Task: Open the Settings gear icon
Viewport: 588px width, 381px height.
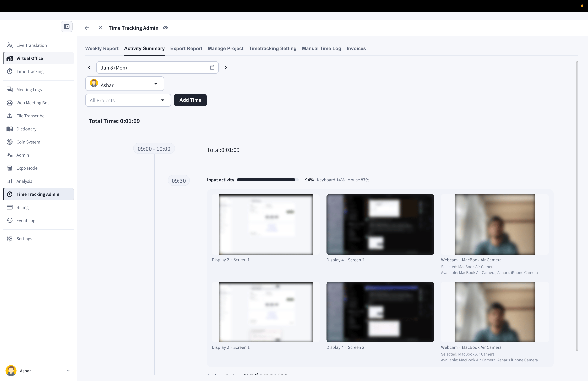Action: click(x=10, y=239)
